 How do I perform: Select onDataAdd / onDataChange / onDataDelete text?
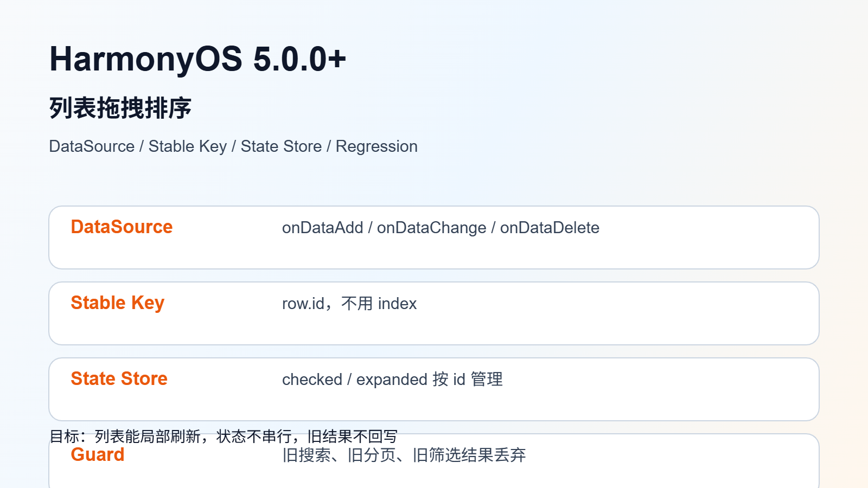coord(441,228)
